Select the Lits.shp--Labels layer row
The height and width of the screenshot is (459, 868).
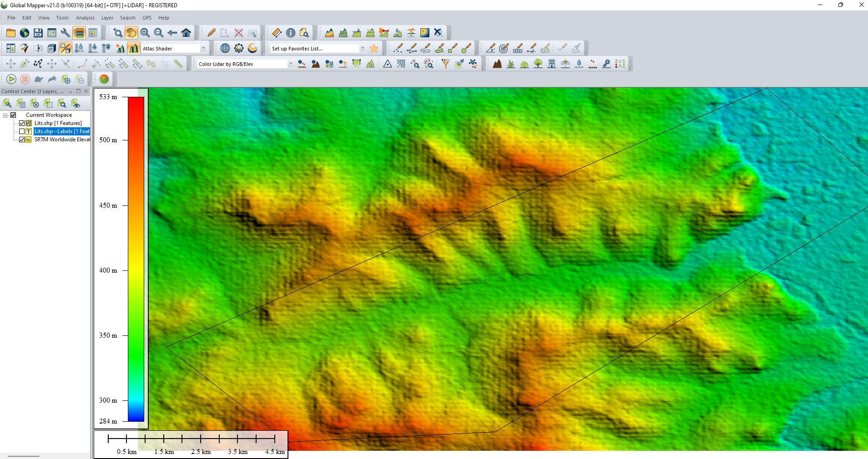62,131
